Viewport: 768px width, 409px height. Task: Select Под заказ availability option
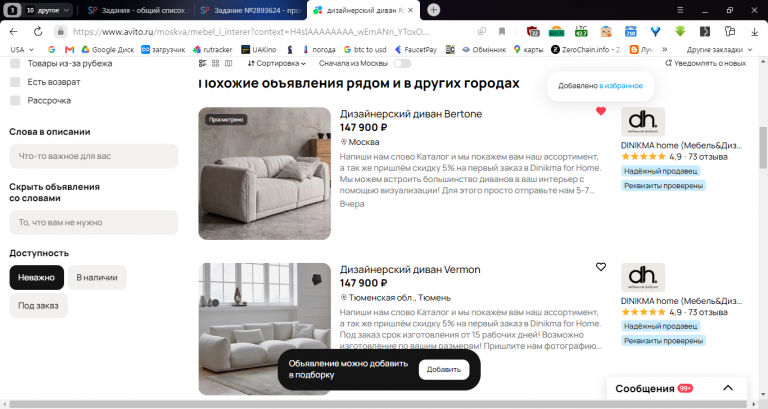click(38, 306)
